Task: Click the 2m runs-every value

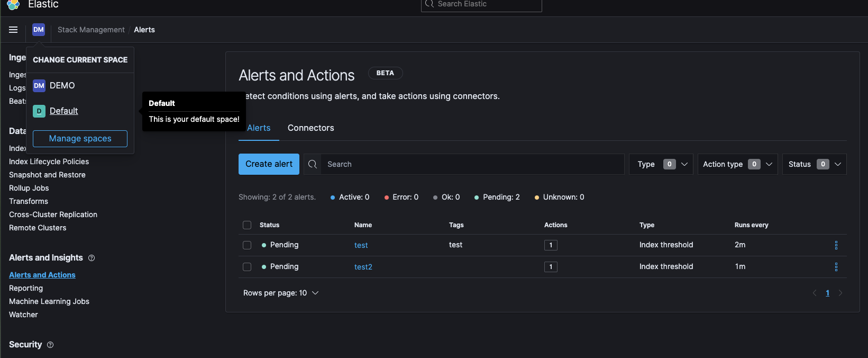Action: 740,245
